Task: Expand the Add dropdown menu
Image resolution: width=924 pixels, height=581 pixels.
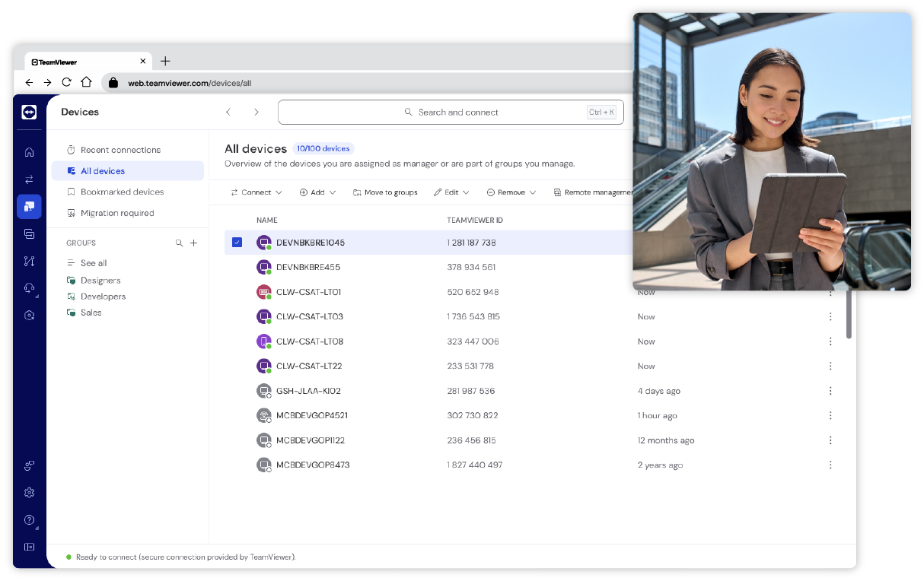Action: (317, 192)
